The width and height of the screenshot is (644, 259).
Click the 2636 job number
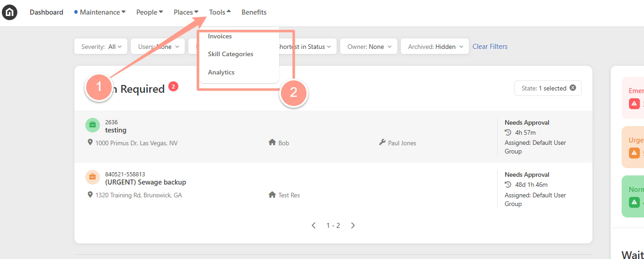coord(111,122)
